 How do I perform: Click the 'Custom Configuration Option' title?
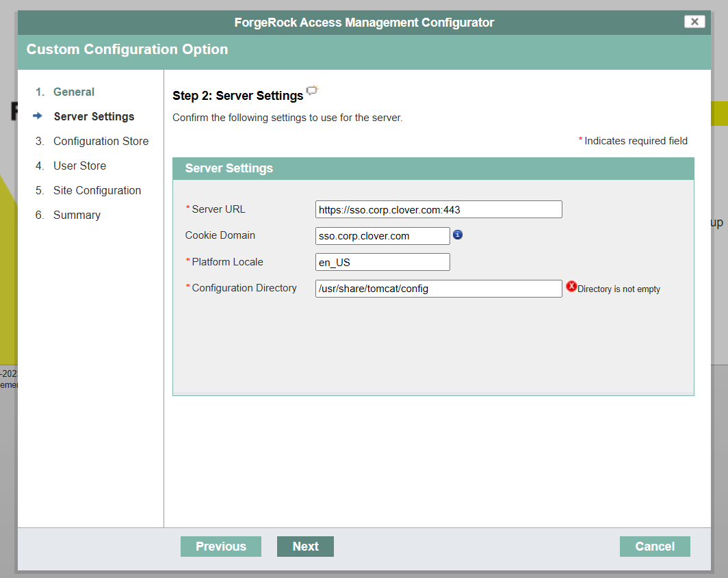[127, 49]
